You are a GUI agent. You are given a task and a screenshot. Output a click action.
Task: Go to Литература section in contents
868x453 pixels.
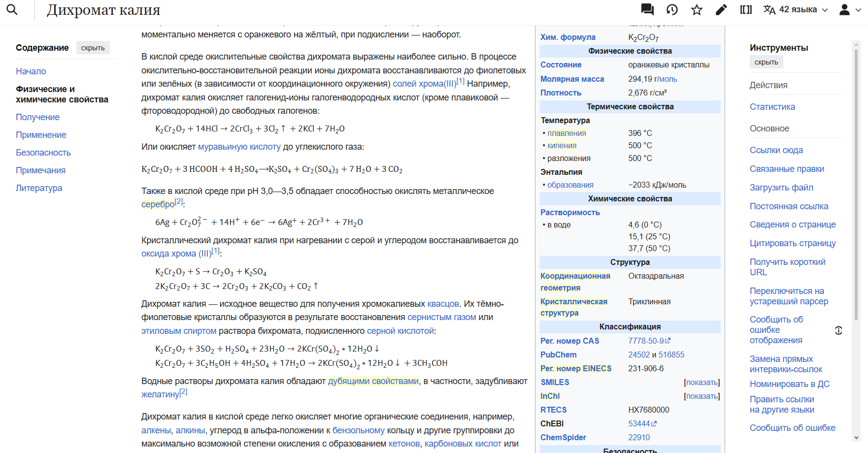point(39,188)
